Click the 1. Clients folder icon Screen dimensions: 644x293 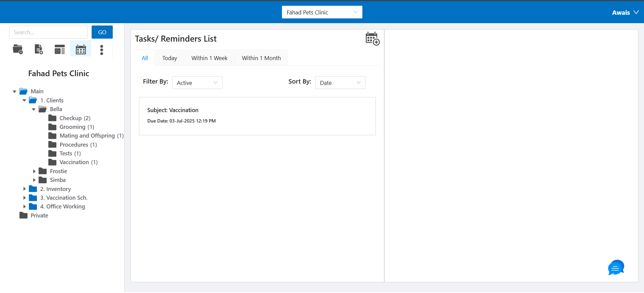33,100
